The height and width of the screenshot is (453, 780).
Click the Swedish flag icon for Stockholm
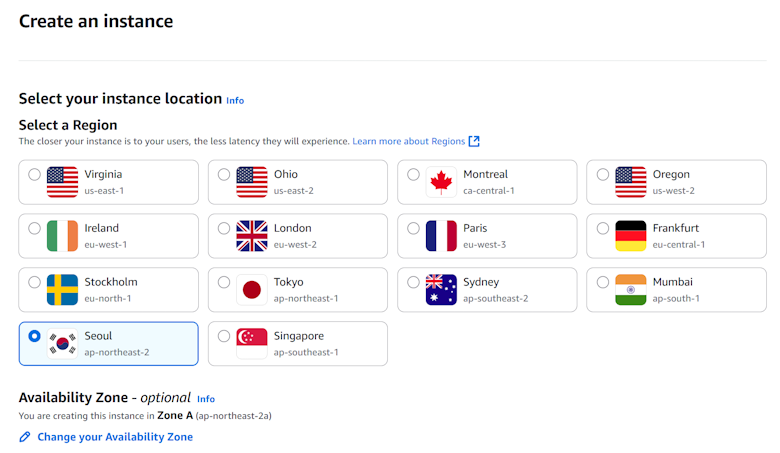tap(62, 289)
